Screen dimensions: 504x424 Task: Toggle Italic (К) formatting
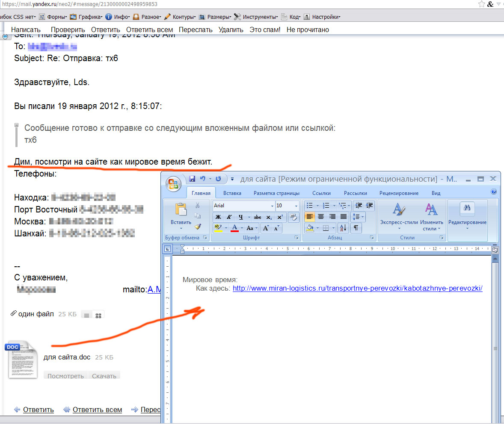click(229, 217)
